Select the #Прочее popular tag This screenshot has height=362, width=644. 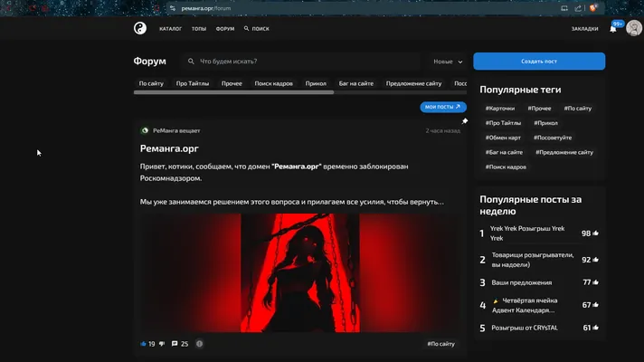pyautogui.click(x=539, y=109)
